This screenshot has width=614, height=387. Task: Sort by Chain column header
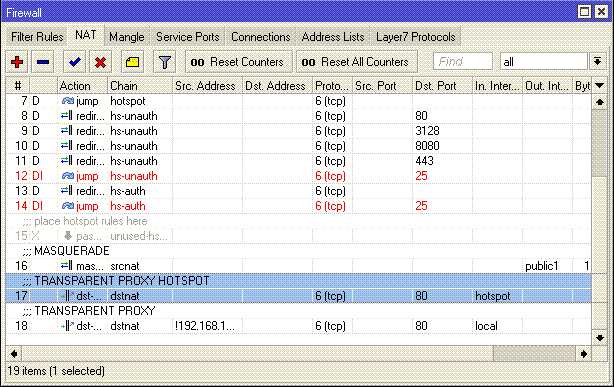(x=140, y=86)
